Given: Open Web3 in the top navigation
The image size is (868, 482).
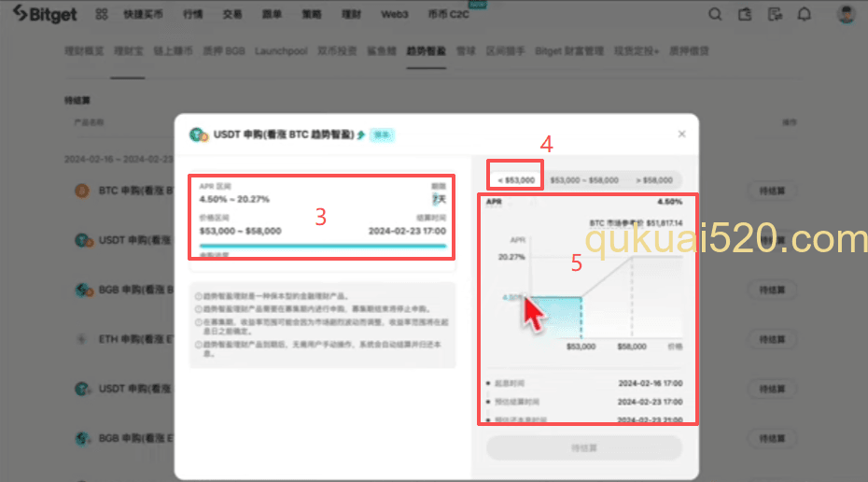Looking at the screenshot, I should click(394, 14).
